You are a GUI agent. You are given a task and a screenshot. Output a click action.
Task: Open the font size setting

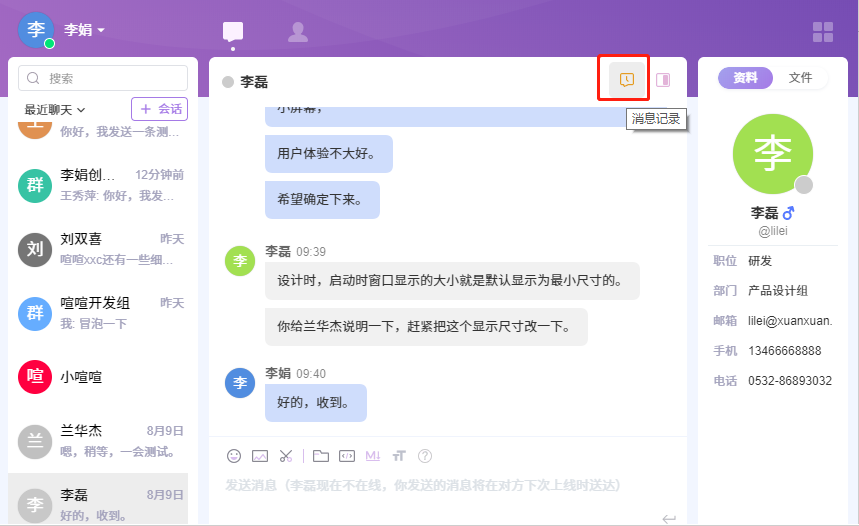click(x=399, y=456)
